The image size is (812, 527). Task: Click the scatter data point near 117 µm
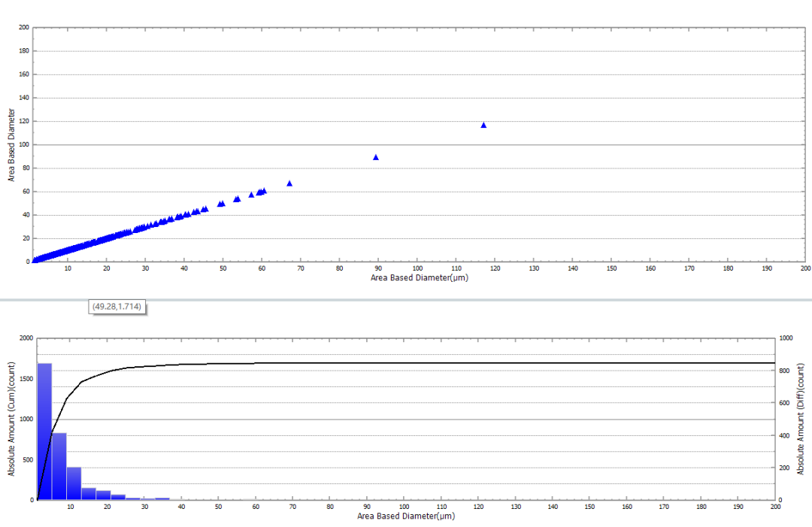tap(483, 126)
